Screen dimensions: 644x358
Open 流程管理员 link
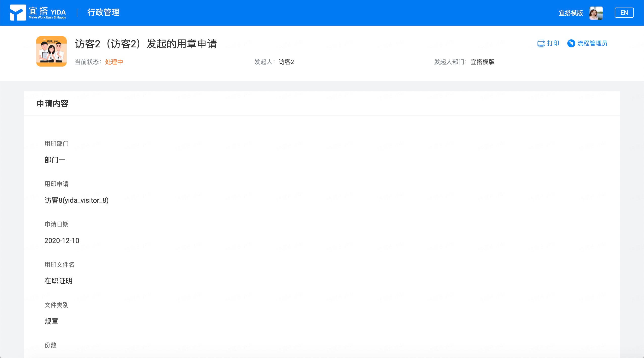point(592,43)
